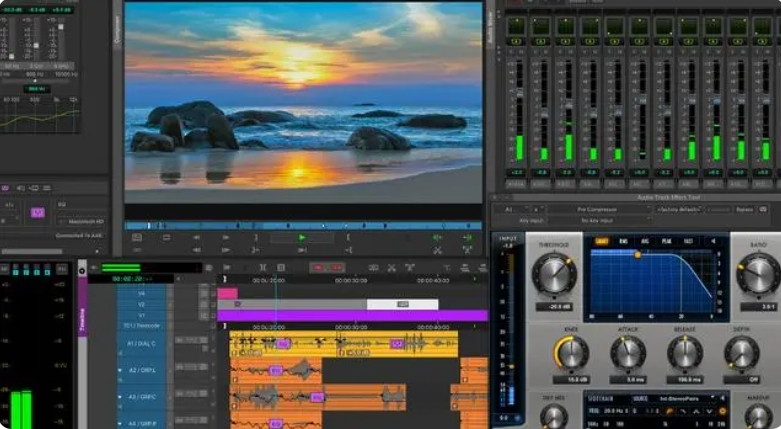Screen dimensions: 781x429
Task: Click the purple clip on the V1 track
Action: [x=353, y=315]
